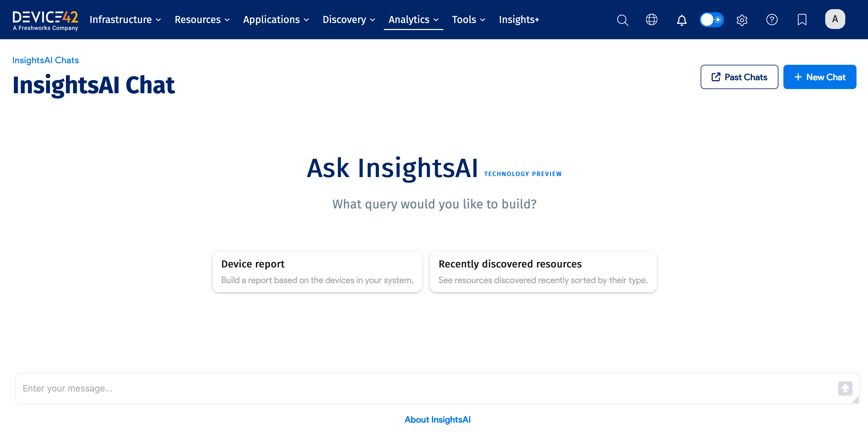Open Past Chats

739,77
